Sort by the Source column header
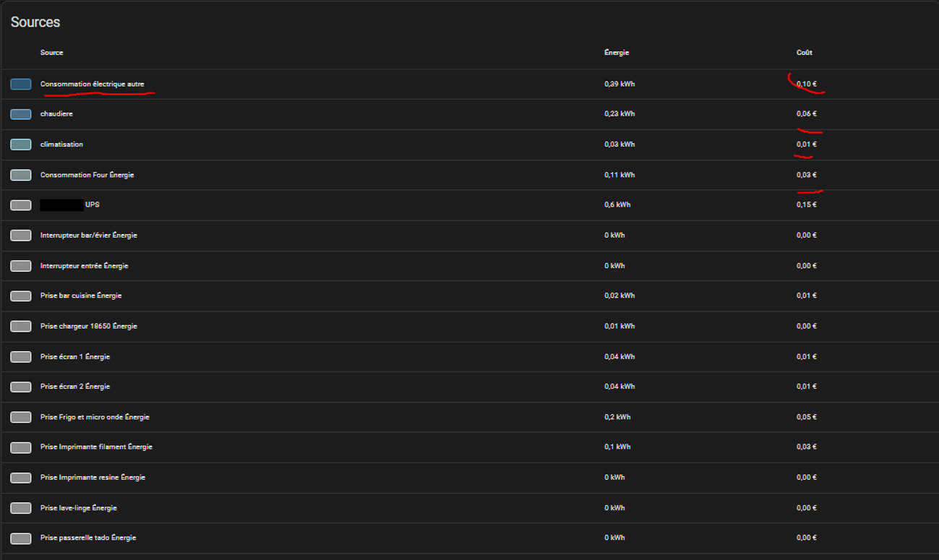This screenshot has width=939, height=560. pyautogui.click(x=52, y=53)
